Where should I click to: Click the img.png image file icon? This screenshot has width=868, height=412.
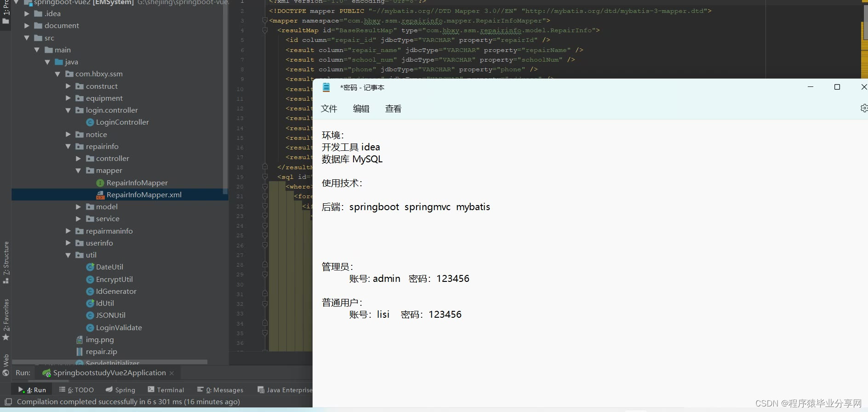click(80, 340)
